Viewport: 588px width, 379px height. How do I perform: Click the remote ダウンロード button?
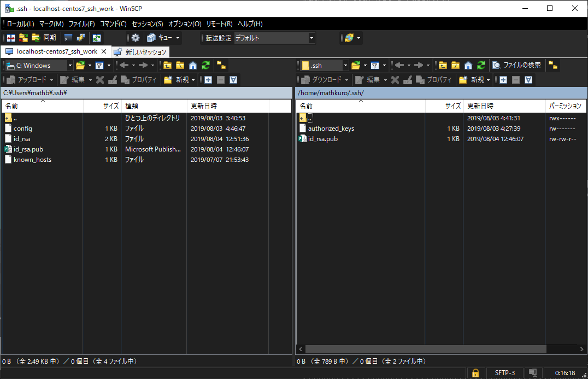pos(322,80)
